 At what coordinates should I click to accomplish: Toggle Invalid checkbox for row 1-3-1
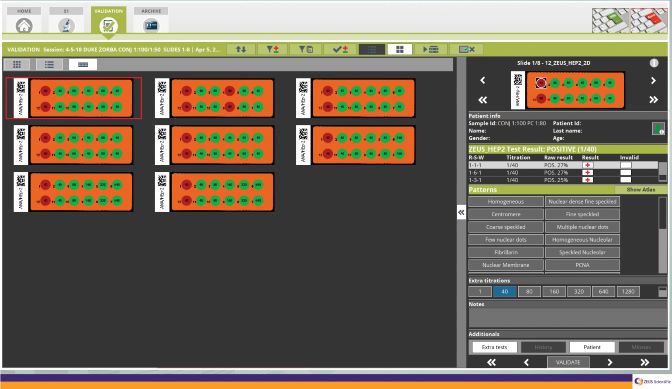(x=626, y=180)
